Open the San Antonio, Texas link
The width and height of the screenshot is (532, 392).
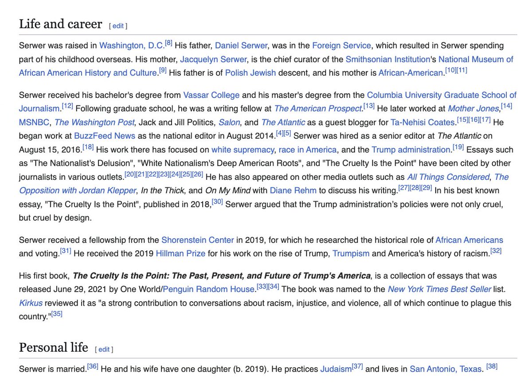(446, 369)
